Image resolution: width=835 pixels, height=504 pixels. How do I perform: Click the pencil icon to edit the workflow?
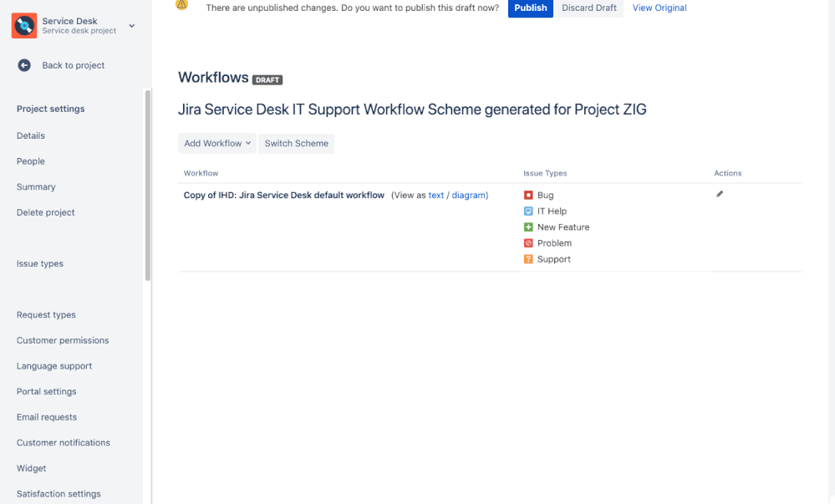tap(719, 193)
